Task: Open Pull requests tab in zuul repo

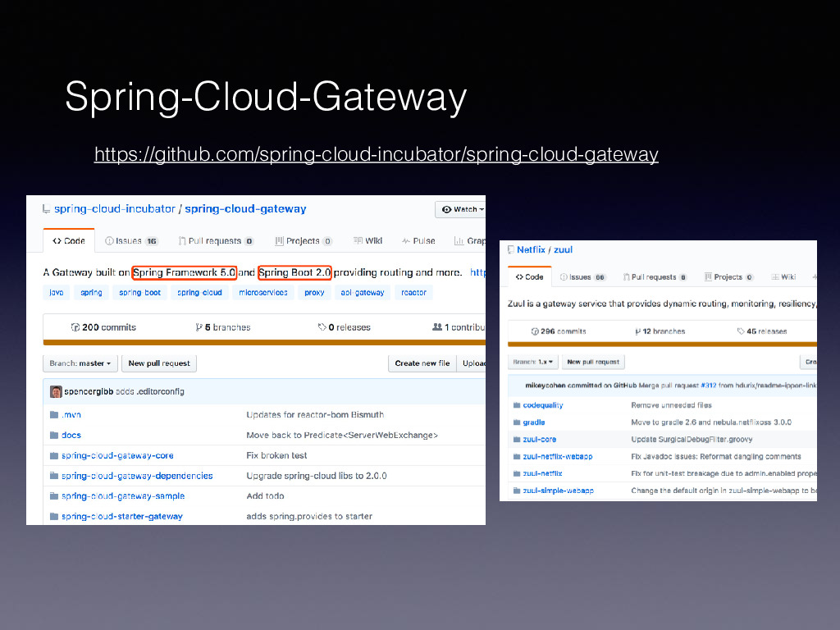Action: [655, 277]
